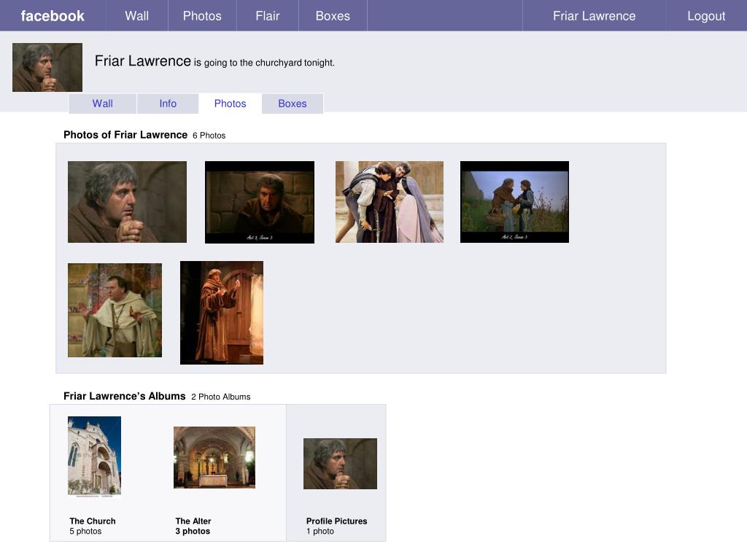This screenshot has height=560, width=747.
Task: Switch to the Boxes profile tab
Action: [293, 104]
